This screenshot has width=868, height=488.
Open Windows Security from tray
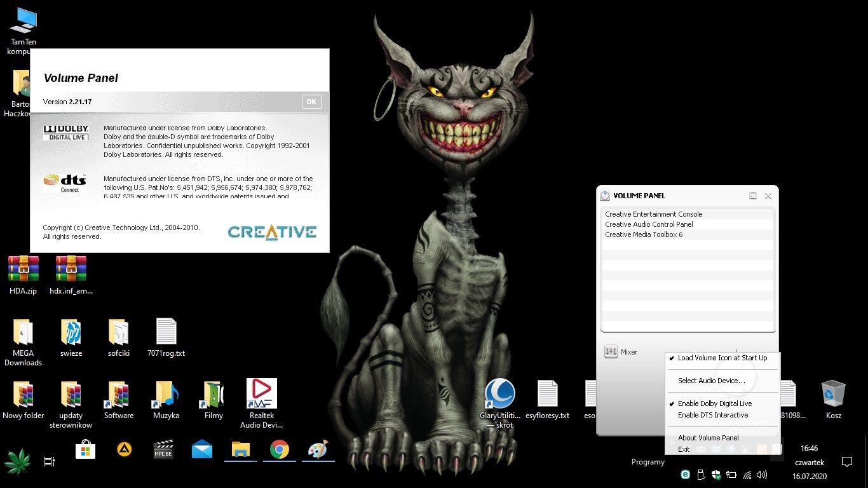pos(716,475)
